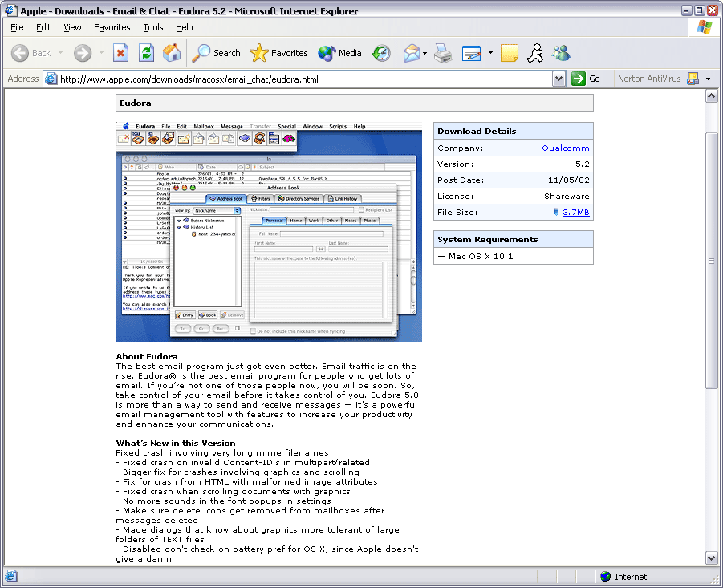
Task: Click the About Eudora heading
Action: click(147, 356)
